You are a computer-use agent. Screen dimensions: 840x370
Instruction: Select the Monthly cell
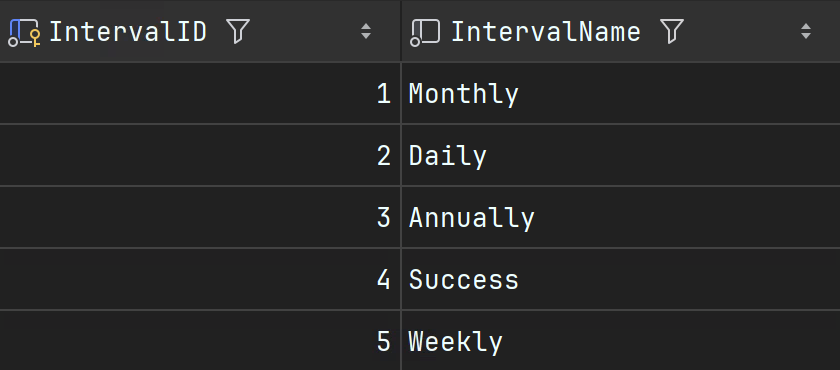coord(621,94)
